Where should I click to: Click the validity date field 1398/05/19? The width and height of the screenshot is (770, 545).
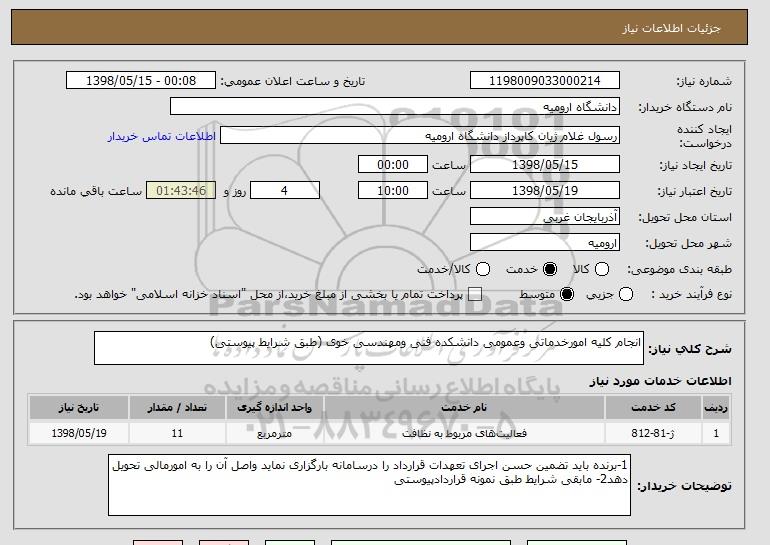point(545,191)
